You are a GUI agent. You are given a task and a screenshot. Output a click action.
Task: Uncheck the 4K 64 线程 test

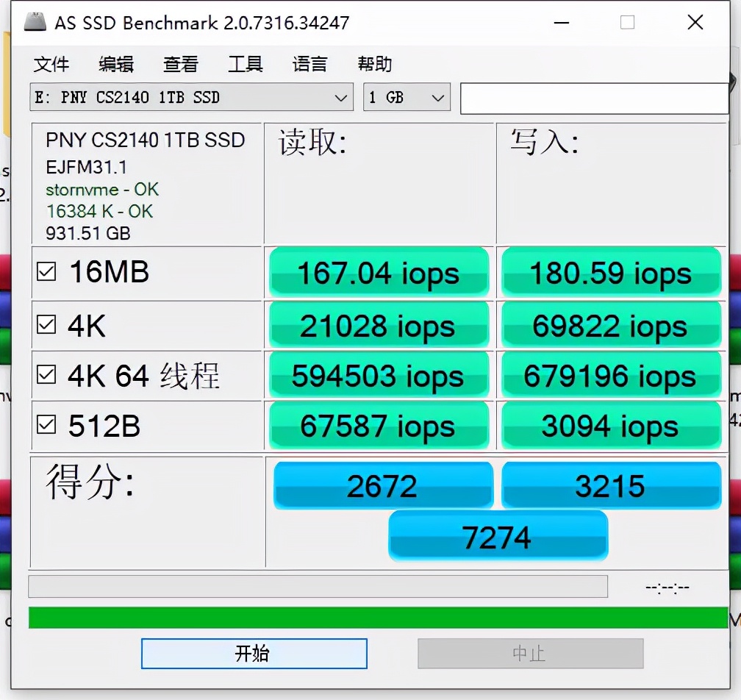(47, 375)
